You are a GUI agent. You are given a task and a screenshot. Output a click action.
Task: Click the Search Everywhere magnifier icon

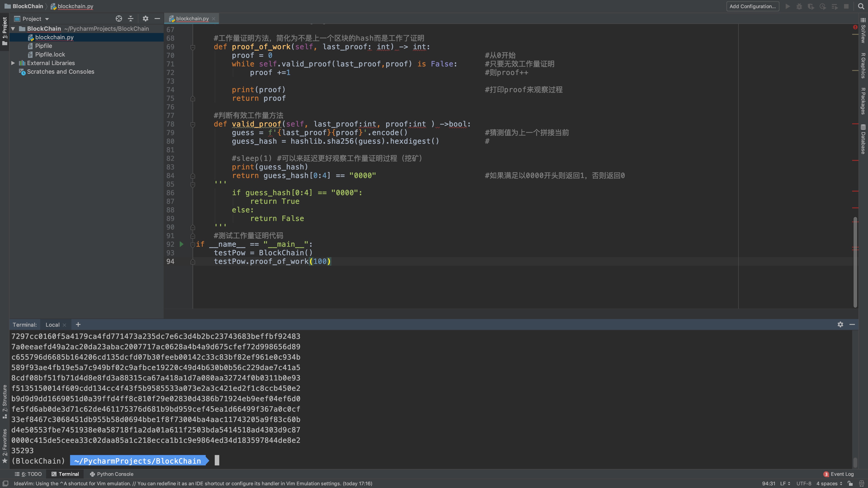[861, 6]
